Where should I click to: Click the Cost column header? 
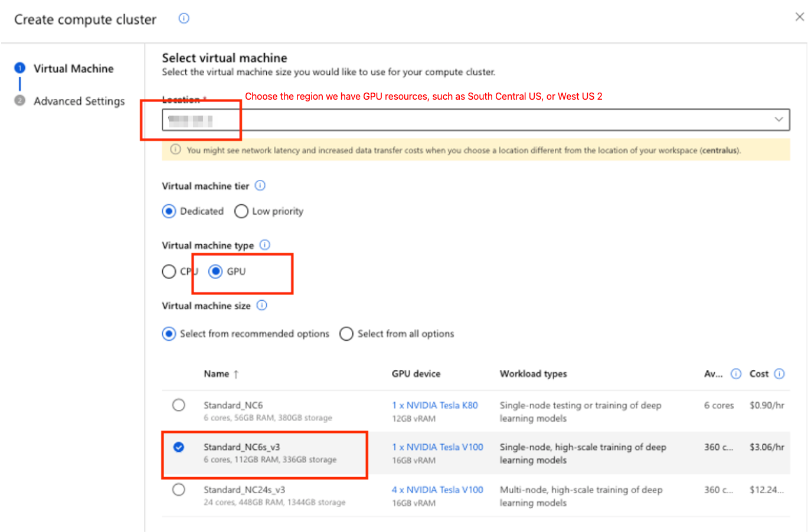coord(759,374)
